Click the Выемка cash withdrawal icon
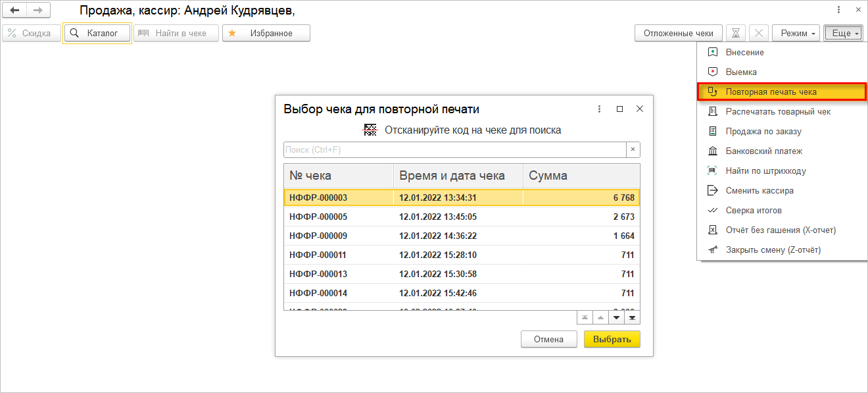Image resolution: width=868 pixels, height=393 pixels. click(712, 72)
